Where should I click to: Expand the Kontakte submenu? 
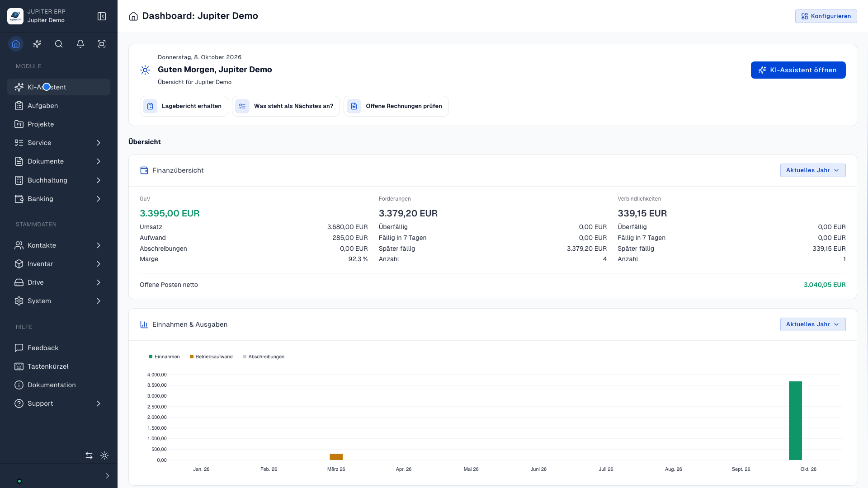59,245
